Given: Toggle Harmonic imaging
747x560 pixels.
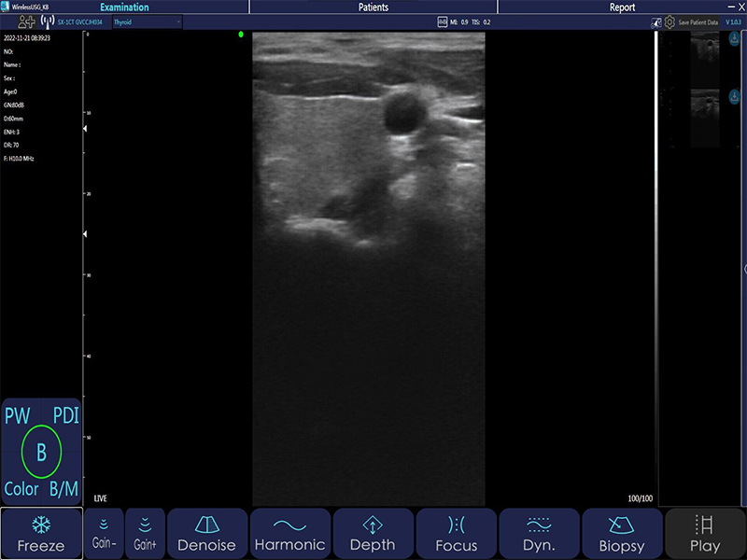Looking at the screenshot, I should 290,534.
